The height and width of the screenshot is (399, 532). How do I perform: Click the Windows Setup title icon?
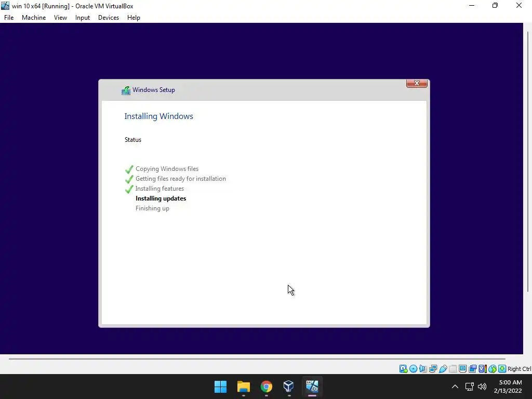(126, 90)
